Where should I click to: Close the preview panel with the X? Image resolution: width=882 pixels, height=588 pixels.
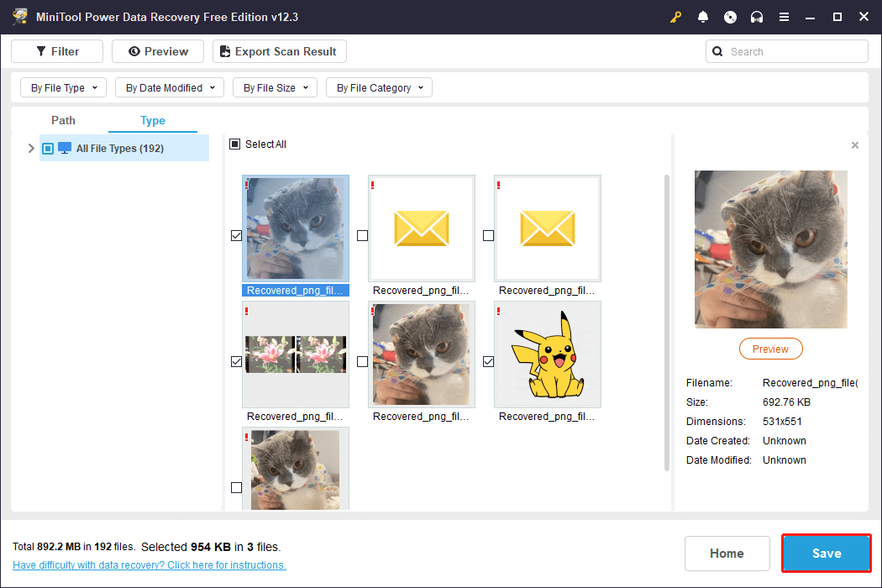click(x=855, y=145)
